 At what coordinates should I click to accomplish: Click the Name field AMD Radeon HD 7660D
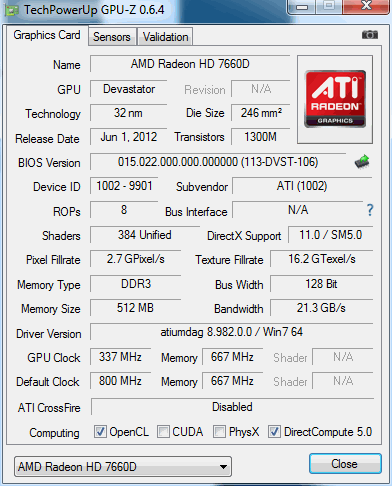coord(190,64)
